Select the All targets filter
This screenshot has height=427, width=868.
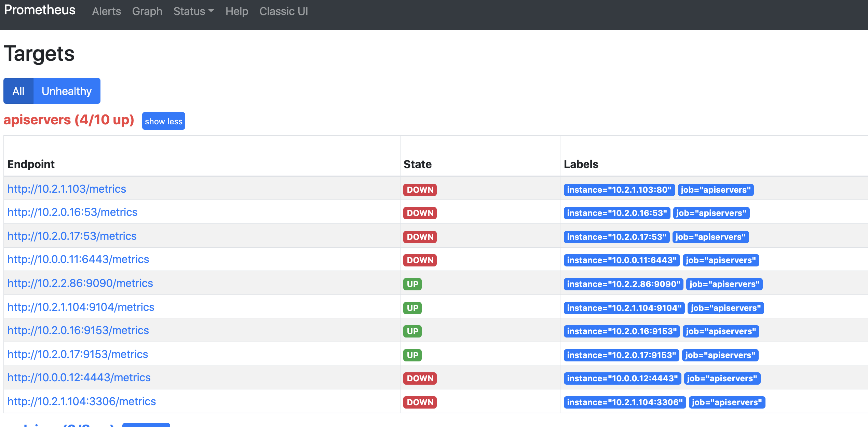18,91
